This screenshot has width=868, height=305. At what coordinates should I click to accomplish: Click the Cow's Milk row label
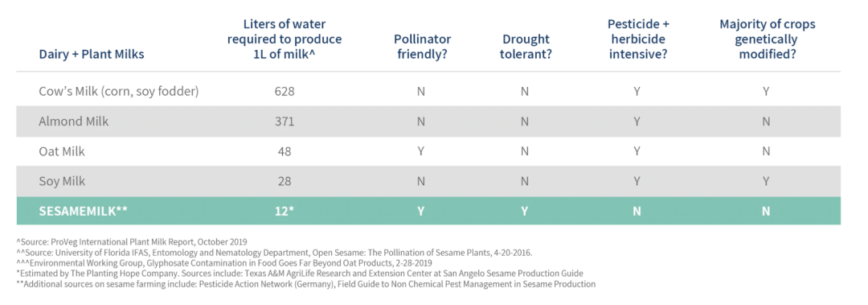(118, 92)
